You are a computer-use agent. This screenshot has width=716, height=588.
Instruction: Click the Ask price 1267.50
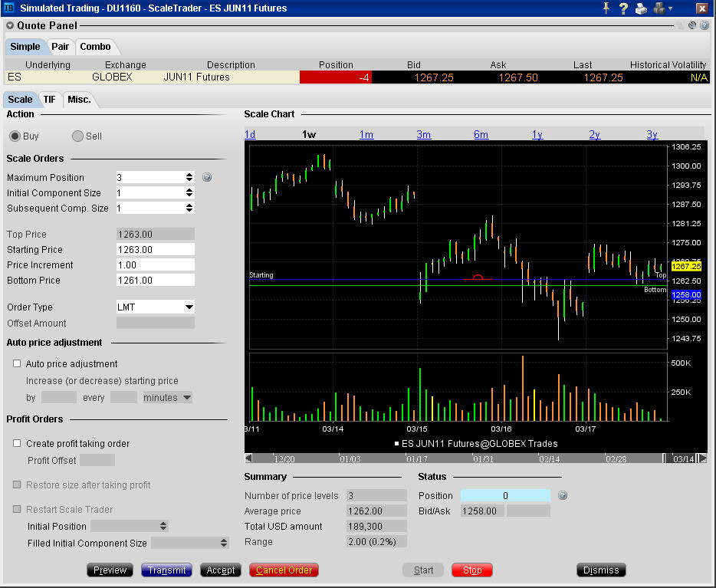pos(518,77)
